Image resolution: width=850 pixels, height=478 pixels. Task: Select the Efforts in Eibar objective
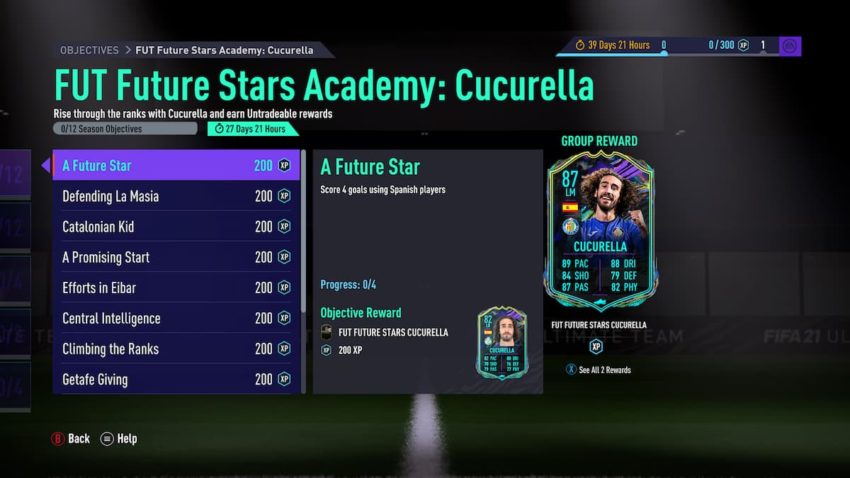pyautogui.click(x=176, y=287)
